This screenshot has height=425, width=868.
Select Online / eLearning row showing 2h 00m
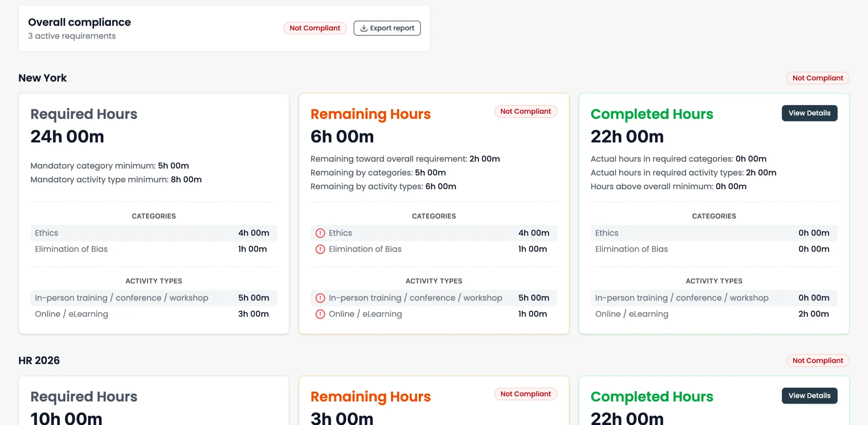714,314
